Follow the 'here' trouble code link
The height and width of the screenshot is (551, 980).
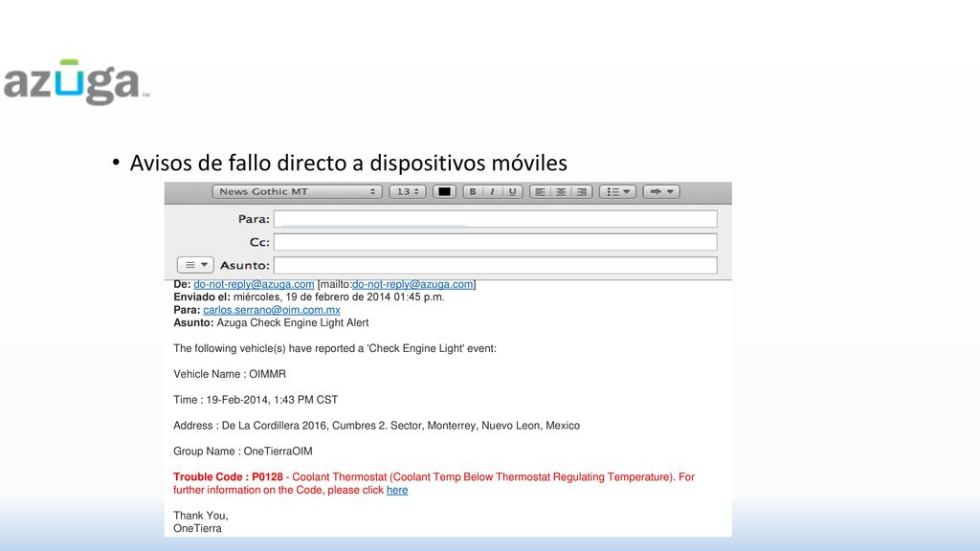click(x=397, y=490)
